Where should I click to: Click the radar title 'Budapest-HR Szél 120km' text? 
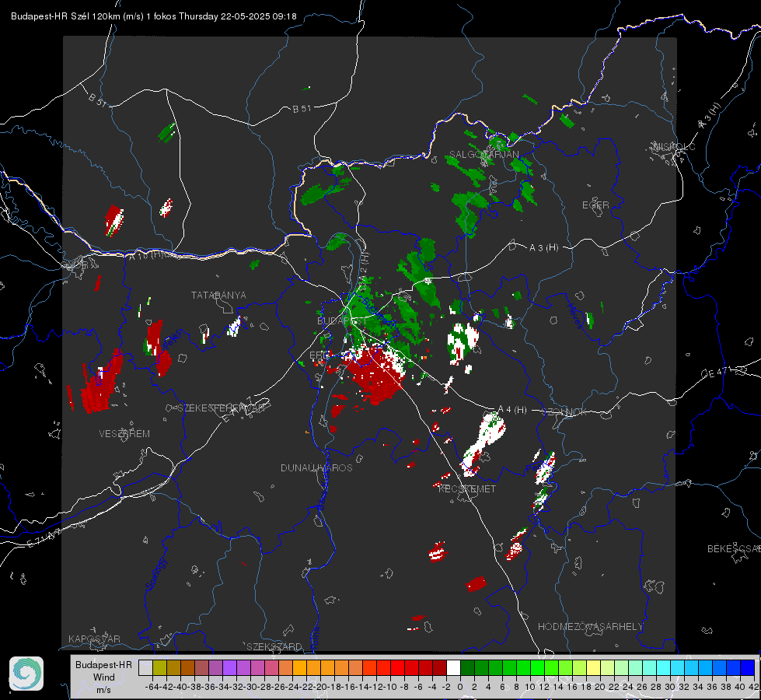coord(65,16)
